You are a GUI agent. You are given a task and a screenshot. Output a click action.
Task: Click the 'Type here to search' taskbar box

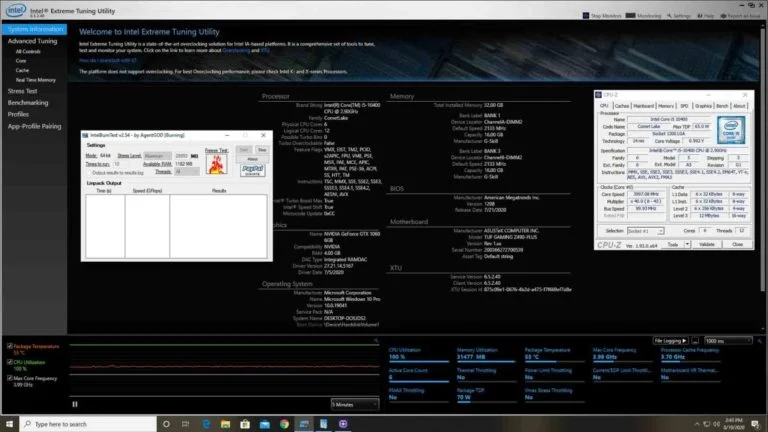(88, 424)
